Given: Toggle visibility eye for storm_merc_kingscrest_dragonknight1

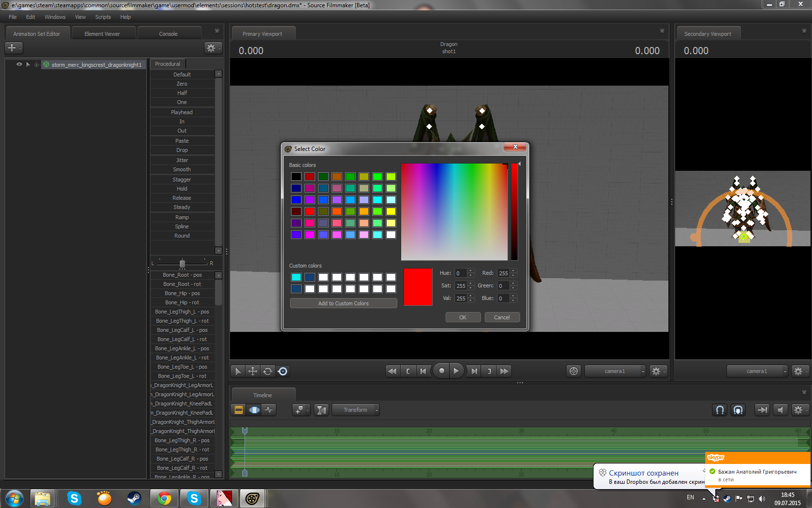Looking at the screenshot, I should click(19, 64).
